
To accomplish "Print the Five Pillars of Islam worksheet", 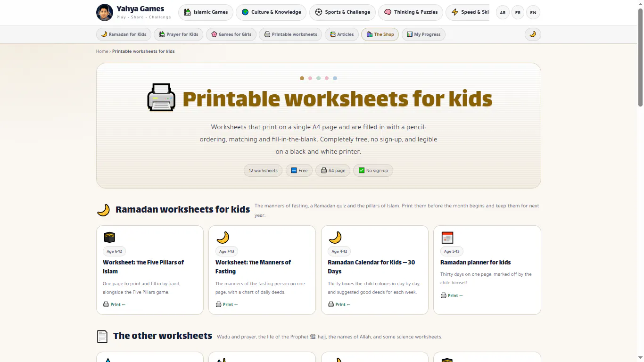I will (x=114, y=304).
